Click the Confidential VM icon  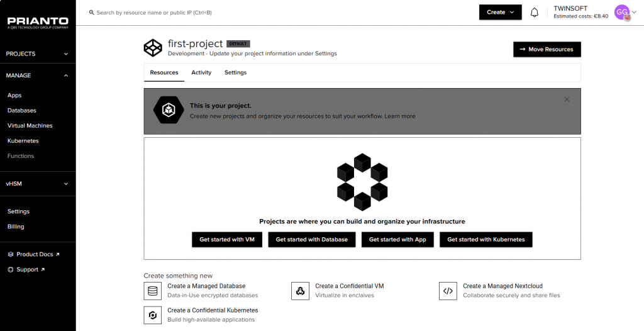(x=301, y=291)
